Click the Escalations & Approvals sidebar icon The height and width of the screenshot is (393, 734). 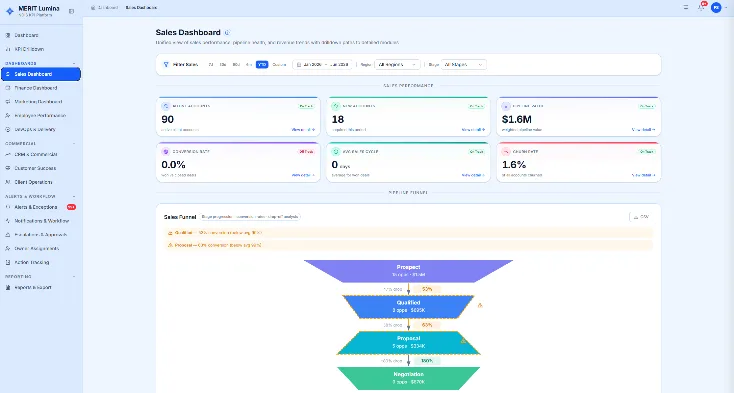point(7,235)
